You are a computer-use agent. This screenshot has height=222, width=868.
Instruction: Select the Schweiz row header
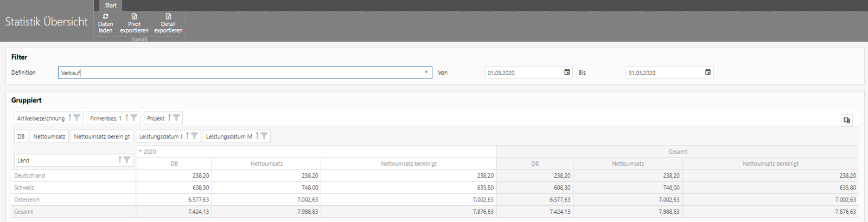[x=73, y=187]
